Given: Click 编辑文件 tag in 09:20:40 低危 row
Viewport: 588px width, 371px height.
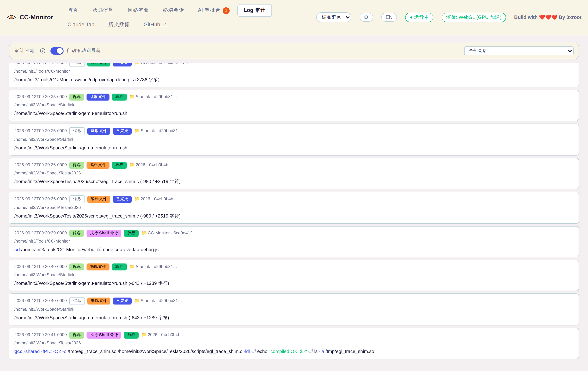Looking at the screenshot, I should coord(98,267).
